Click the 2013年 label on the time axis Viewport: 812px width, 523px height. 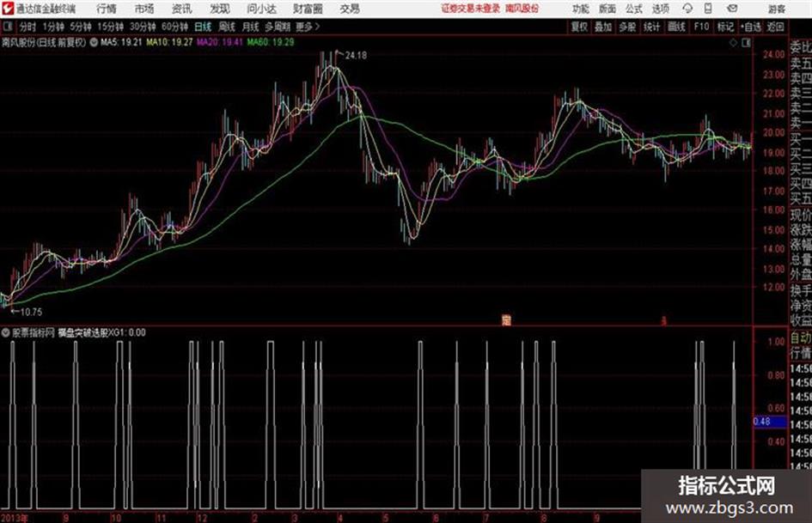click(15, 518)
